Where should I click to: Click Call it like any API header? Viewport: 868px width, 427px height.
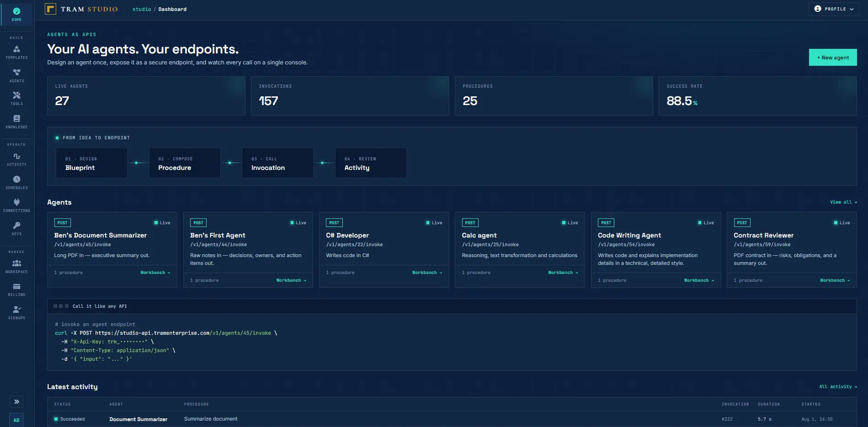tap(100, 306)
